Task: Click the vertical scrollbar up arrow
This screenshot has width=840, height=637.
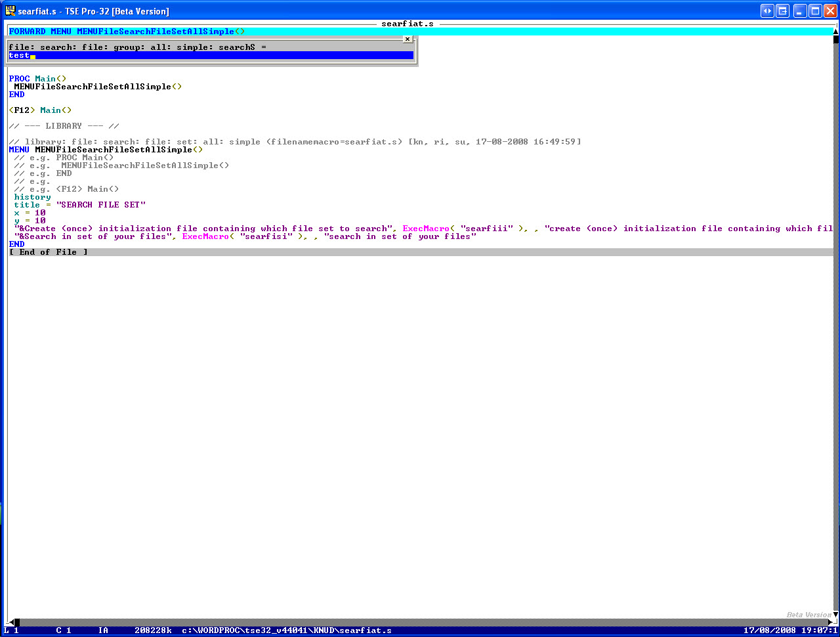Action: pyautogui.click(x=836, y=31)
